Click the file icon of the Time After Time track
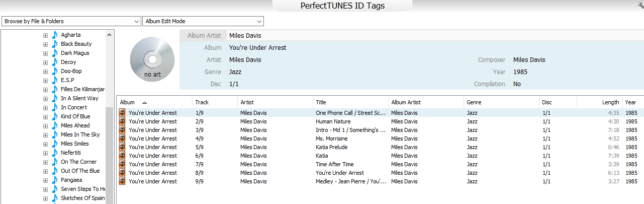The height and width of the screenshot is (204, 644). click(122, 164)
